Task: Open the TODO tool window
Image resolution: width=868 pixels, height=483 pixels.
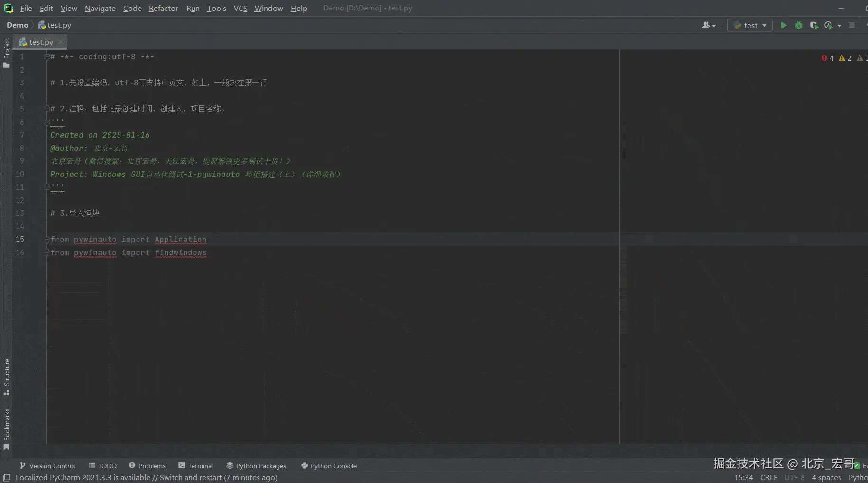Action: coord(102,466)
